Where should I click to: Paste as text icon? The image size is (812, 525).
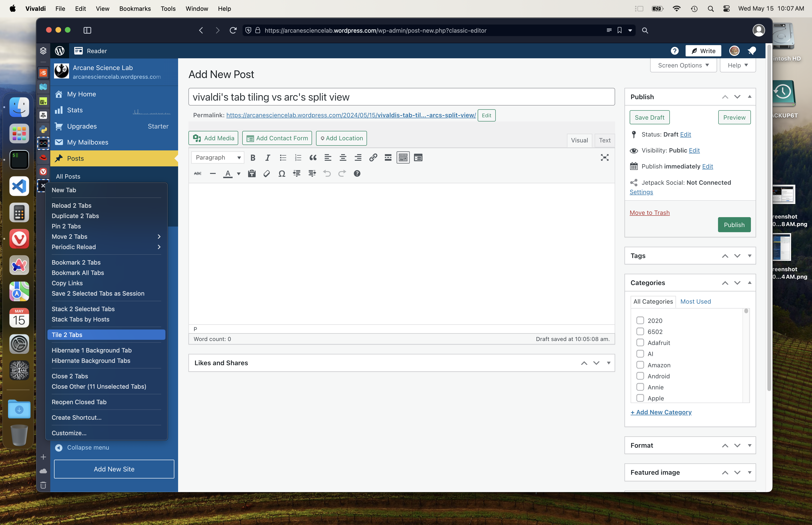point(252,173)
